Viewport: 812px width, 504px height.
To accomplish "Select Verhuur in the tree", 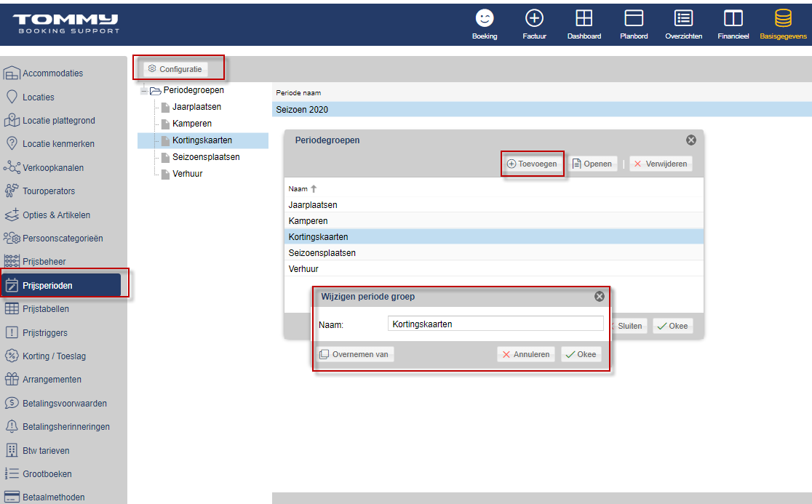I will pyautogui.click(x=188, y=173).
